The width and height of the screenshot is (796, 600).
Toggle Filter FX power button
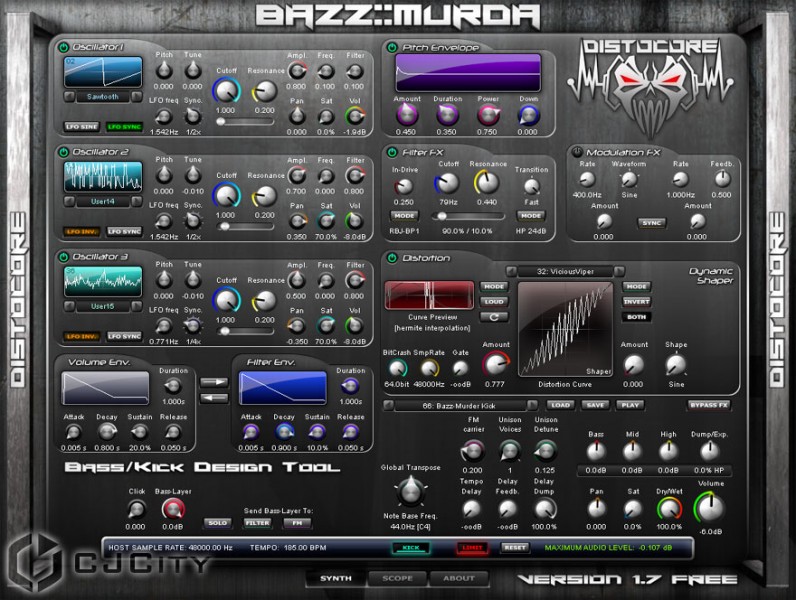pos(392,152)
